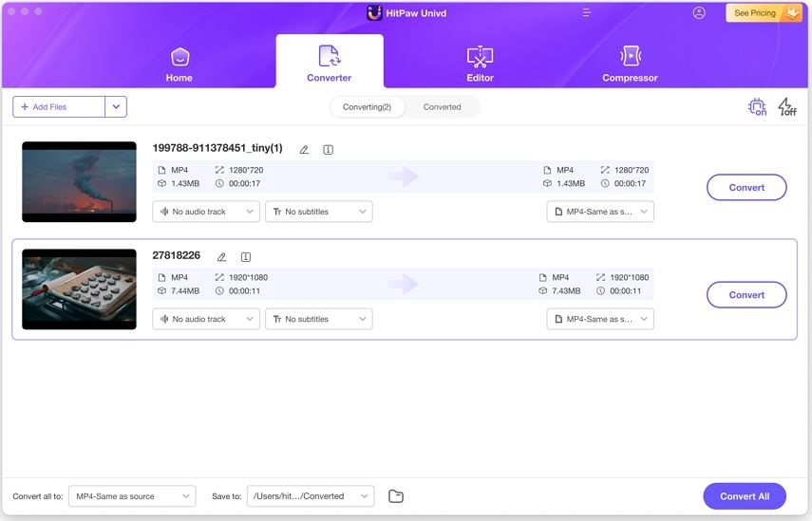
Task: Open audio track dropdown for 27818226
Action: click(x=206, y=319)
